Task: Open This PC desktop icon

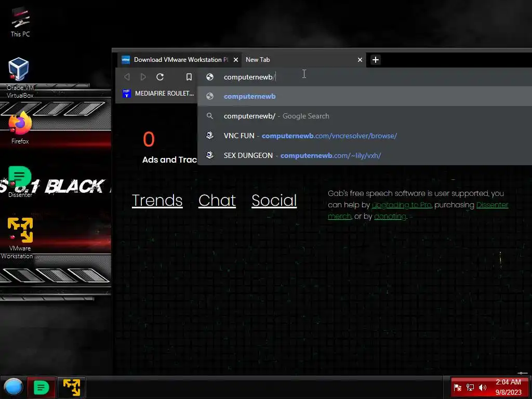Action: 20,22
